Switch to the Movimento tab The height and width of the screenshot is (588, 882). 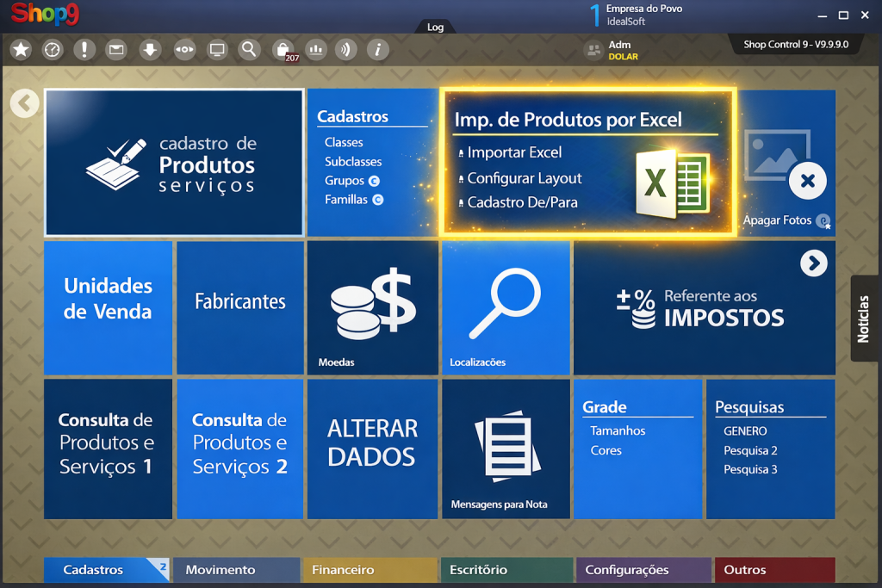coord(220,570)
